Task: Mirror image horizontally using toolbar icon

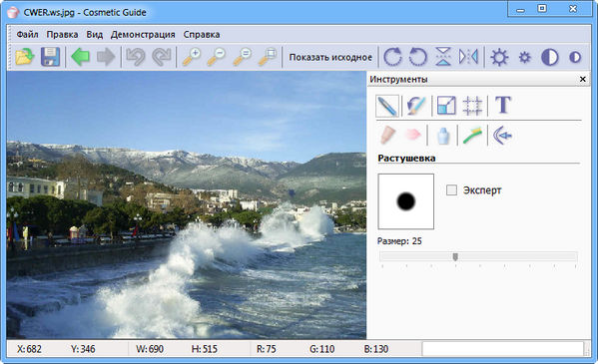Action: click(468, 57)
